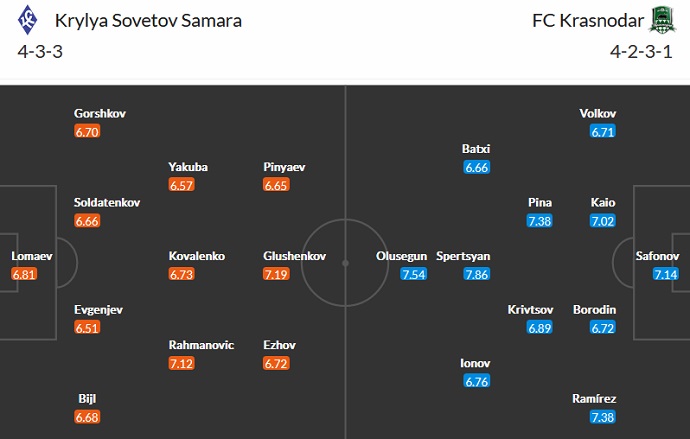690x439 pixels.
Task: Select player Bijl on the pitch
Action: tap(86, 399)
